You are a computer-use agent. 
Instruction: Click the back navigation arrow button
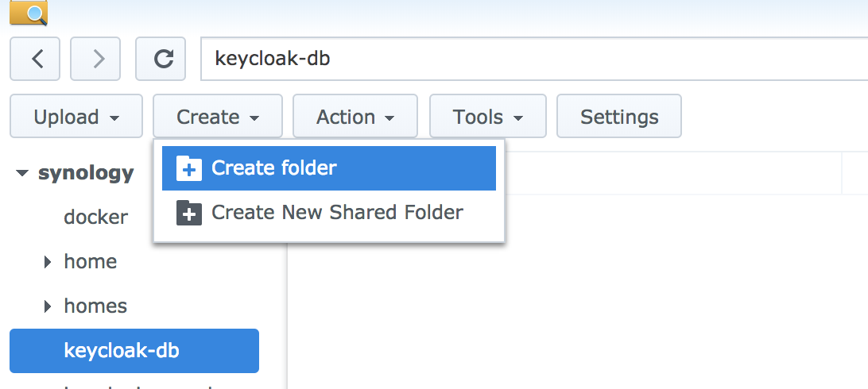tap(34, 59)
